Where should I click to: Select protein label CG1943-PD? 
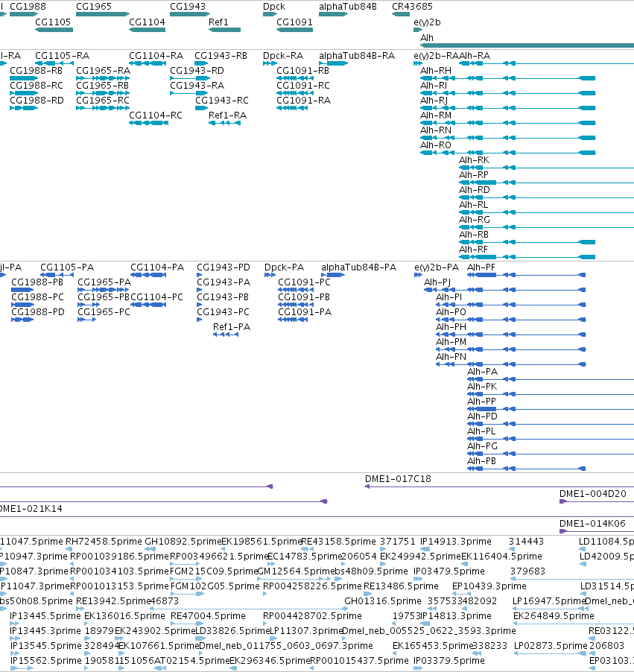coord(224,267)
